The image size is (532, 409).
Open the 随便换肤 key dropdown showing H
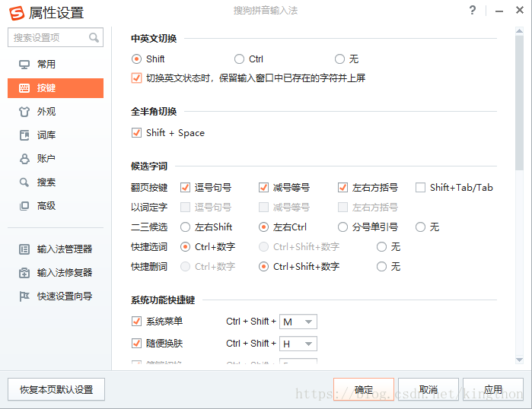tap(298, 344)
